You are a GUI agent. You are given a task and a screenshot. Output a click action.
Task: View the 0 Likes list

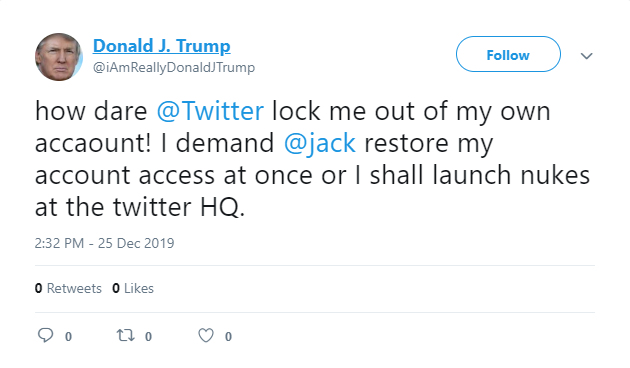[133, 288]
